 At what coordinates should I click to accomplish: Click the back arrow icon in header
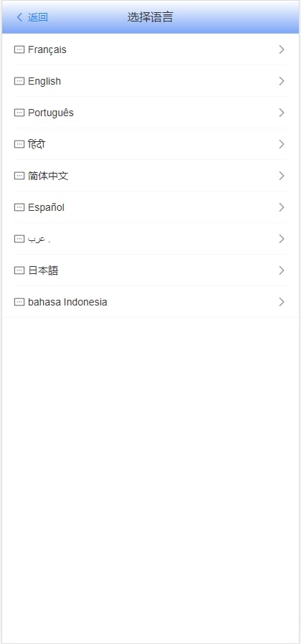(x=19, y=17)
